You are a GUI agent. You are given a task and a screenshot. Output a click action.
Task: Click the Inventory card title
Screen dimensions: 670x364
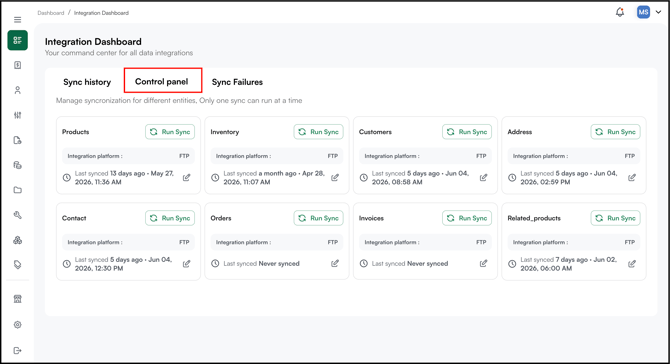(225, 132)
